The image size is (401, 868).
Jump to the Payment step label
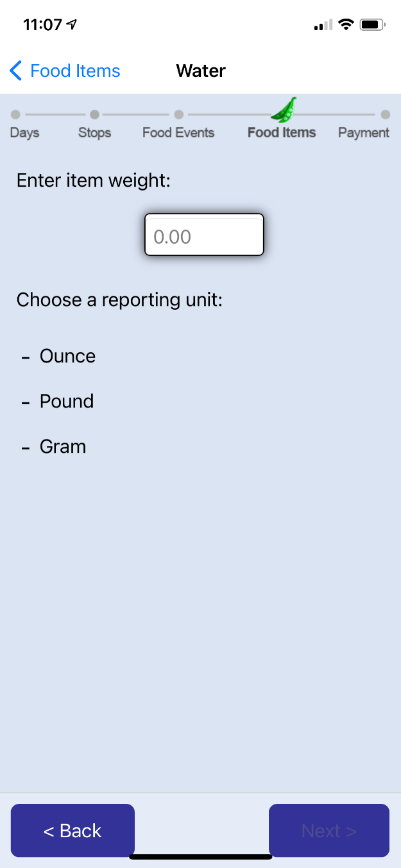364,133
